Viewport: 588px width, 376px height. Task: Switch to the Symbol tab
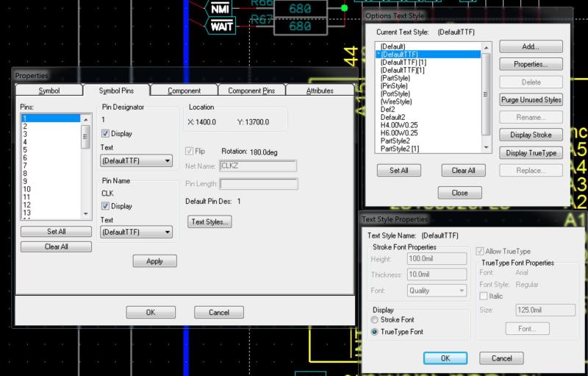(49, 91)
